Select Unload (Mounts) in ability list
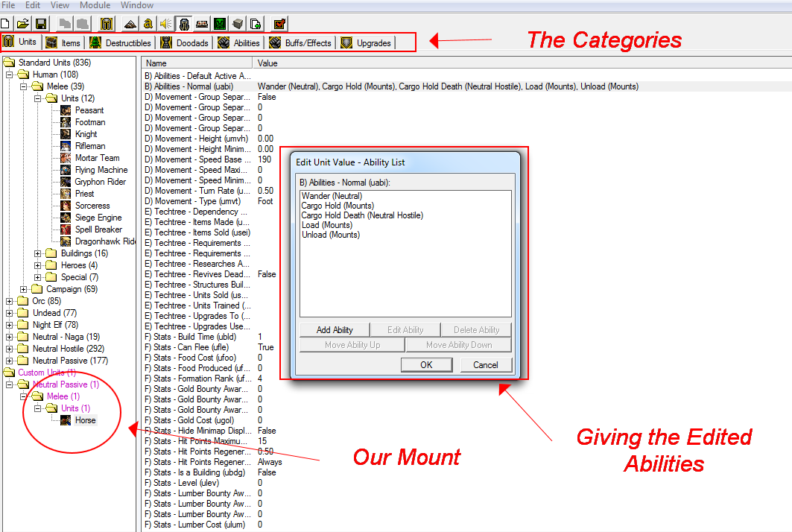 [331, 235]
